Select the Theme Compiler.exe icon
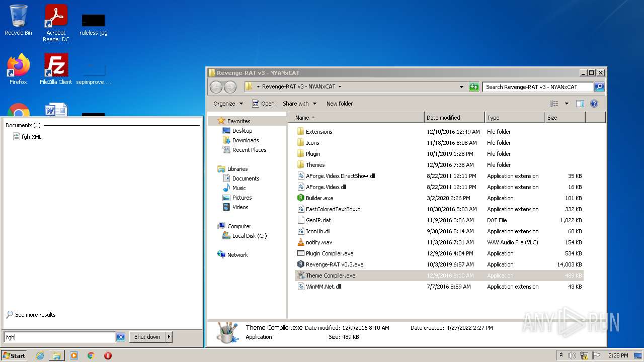Screen dimensions: 644x362 (301, 276)
